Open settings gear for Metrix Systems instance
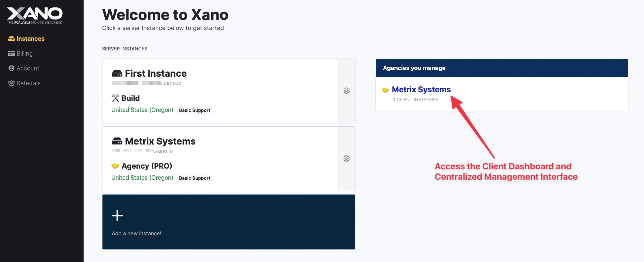The image size is (644, 262). tap(347, 159)
